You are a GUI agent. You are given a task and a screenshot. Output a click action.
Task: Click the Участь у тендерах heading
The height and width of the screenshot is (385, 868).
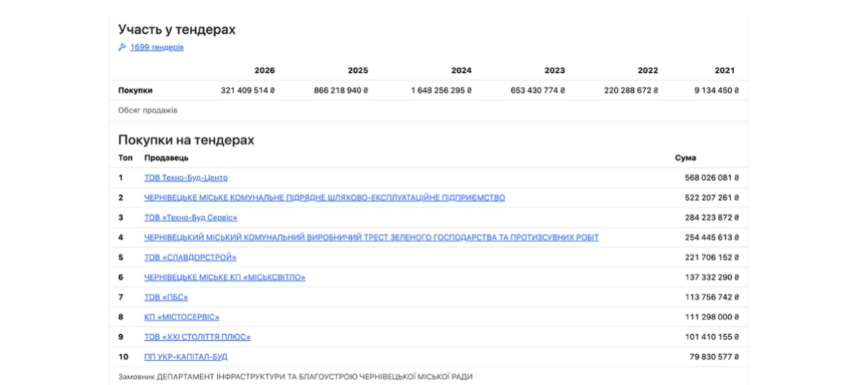(x=177, y=30)
